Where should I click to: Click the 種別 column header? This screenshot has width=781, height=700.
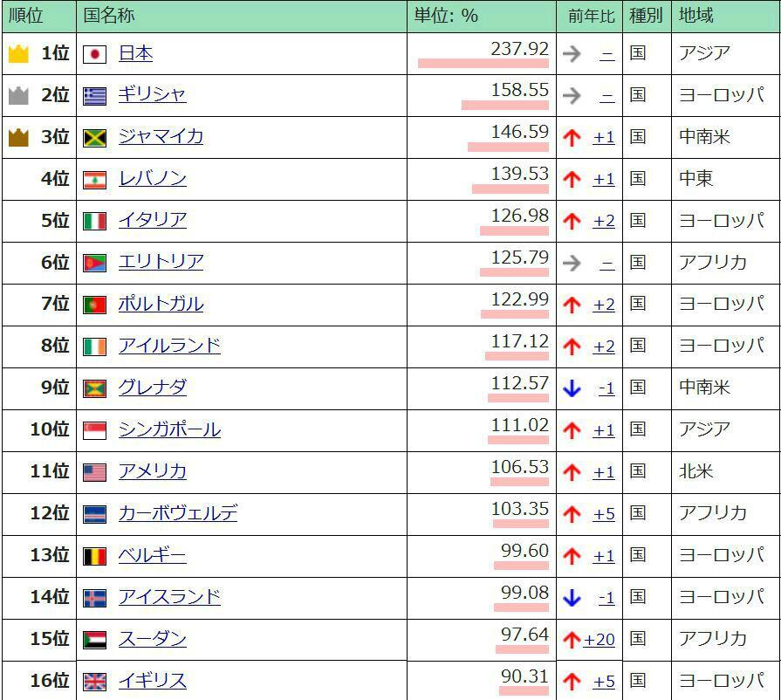coord(647,17)
